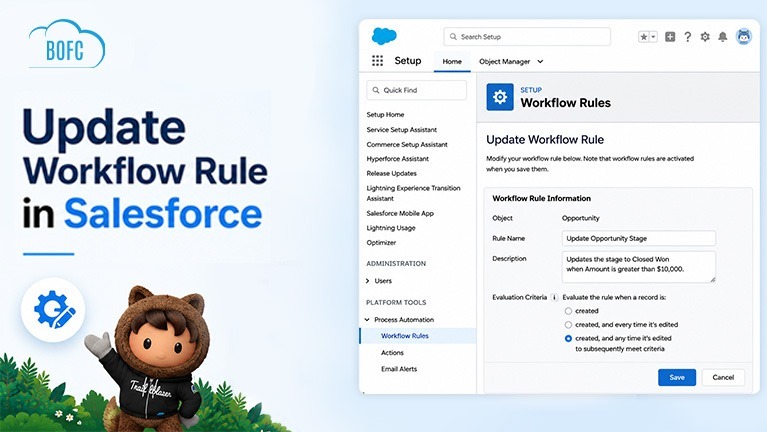The height and width of the screenshot is (432, 767).
Task: Click the Description text area
Action: pyautogui.click(x=638, y=267)
